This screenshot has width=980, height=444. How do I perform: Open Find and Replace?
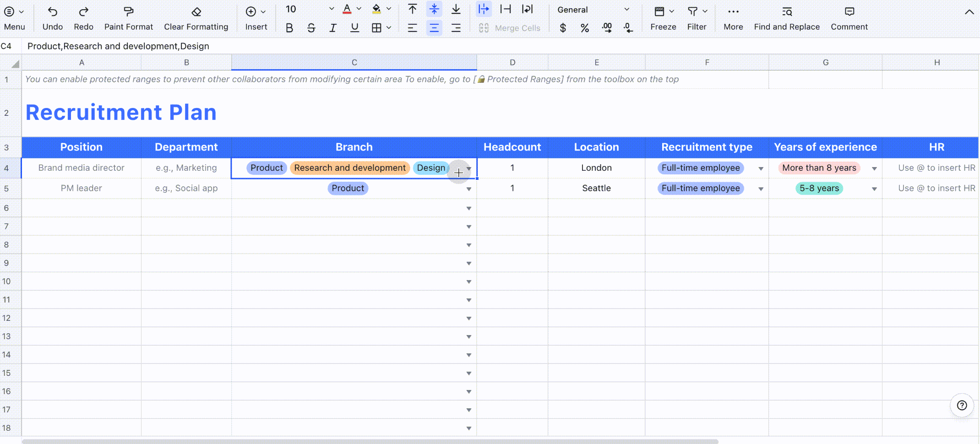click(787, 17)
